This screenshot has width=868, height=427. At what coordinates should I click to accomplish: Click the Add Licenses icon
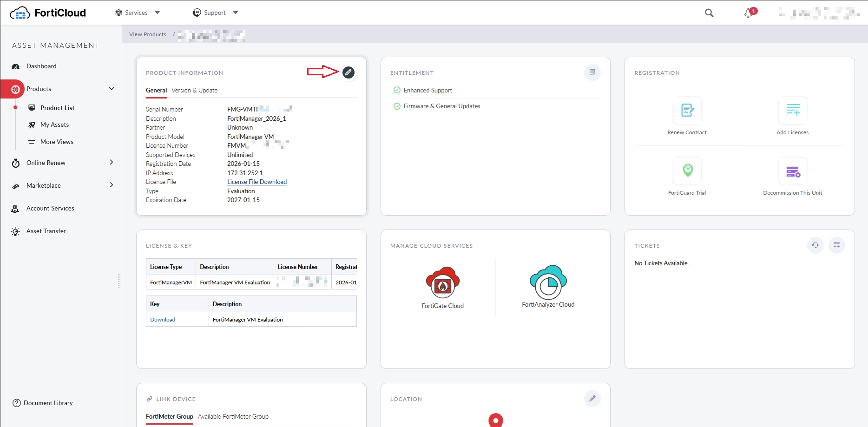(793, 110)
